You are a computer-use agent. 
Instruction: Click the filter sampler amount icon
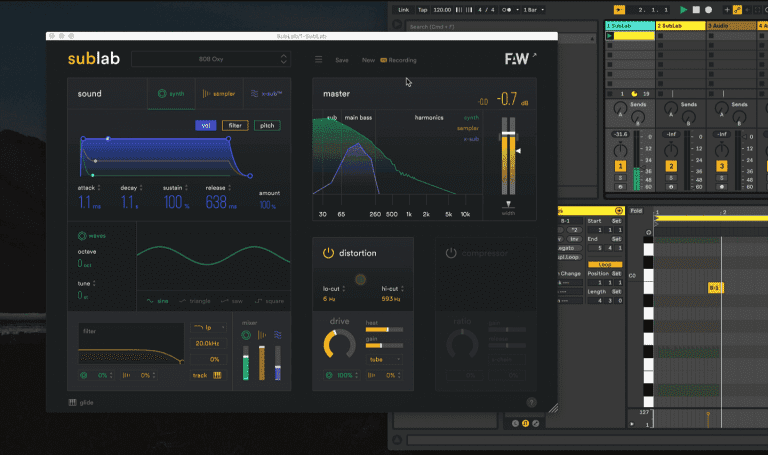(126, 376)
